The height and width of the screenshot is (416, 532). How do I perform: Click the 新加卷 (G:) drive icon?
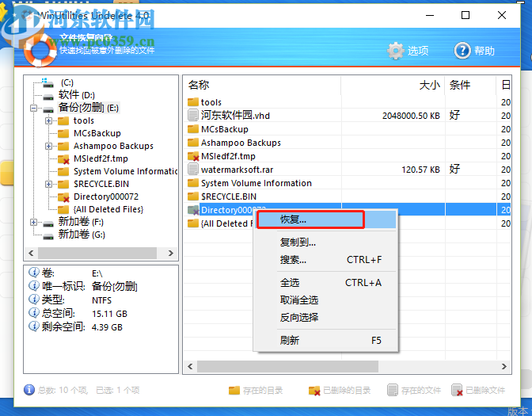[x=48, y=235]
